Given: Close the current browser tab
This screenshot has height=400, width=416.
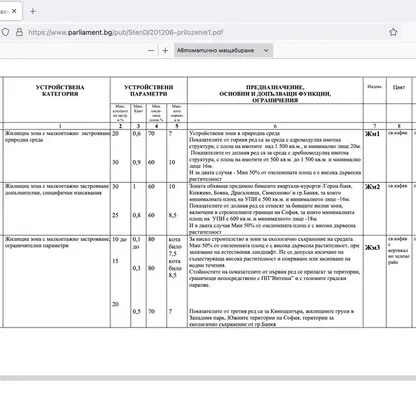Looking at the screenshot, I should (14, 11).
